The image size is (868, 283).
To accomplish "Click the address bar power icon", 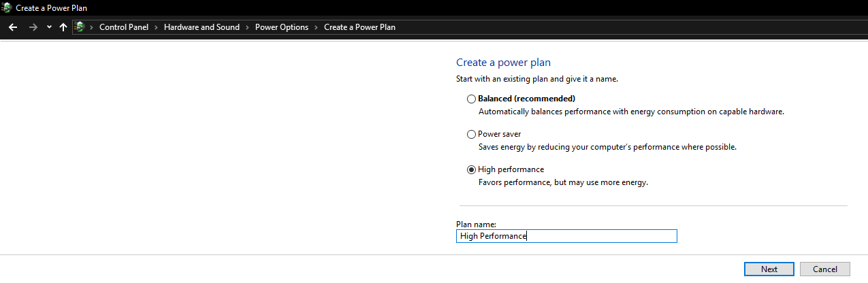I will [x=80, y=27].
